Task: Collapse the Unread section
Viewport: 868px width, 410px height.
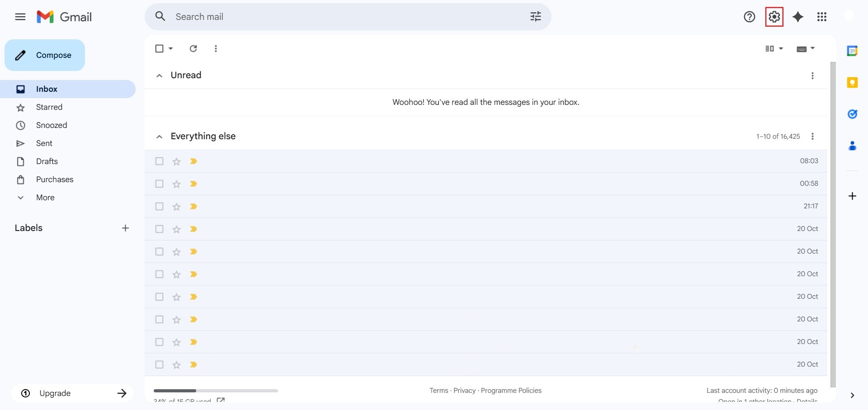Action: point(159,75)
